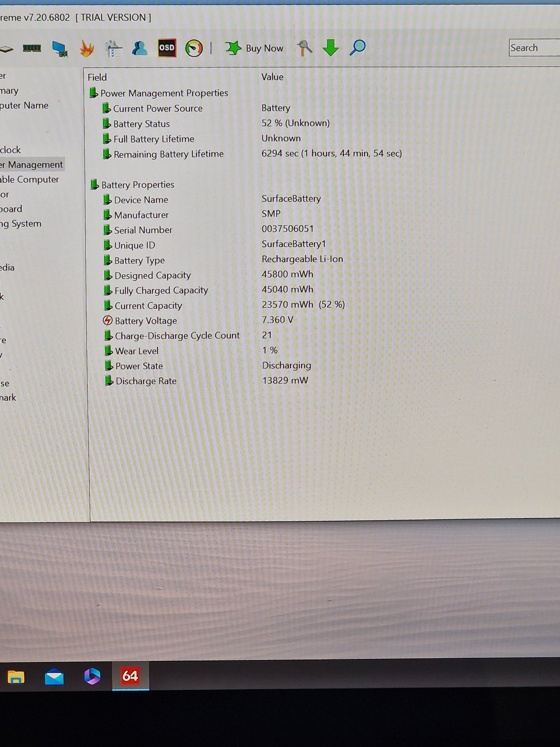
Task: Click the Value column header
Action: tap(272, 77)
